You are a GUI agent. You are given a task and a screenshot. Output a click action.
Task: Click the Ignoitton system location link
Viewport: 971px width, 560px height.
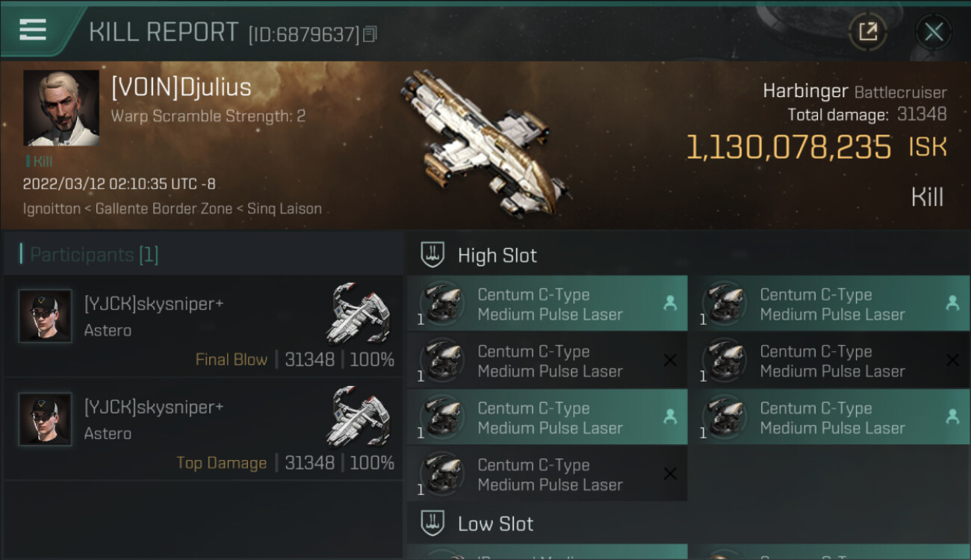pyautogui.click(x=52, y=209)
